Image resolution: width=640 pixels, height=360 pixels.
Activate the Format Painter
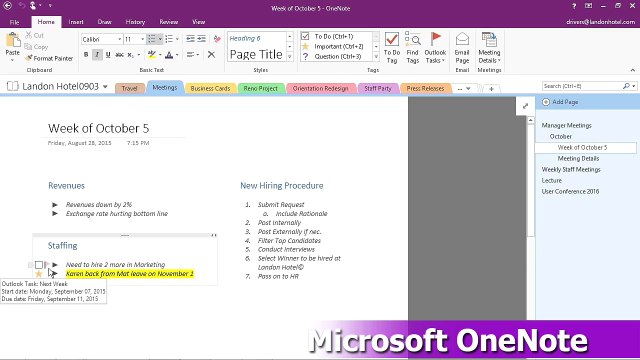coord(49,58)
